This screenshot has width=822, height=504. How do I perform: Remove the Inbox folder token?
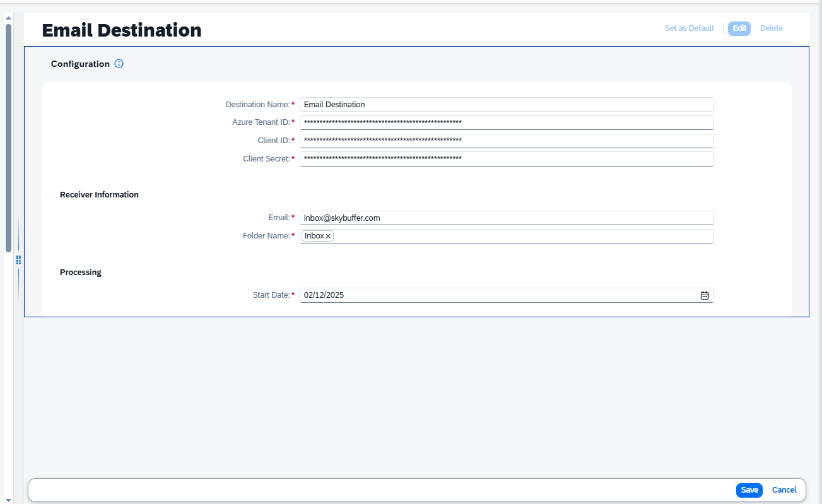[x=328, y=236]
